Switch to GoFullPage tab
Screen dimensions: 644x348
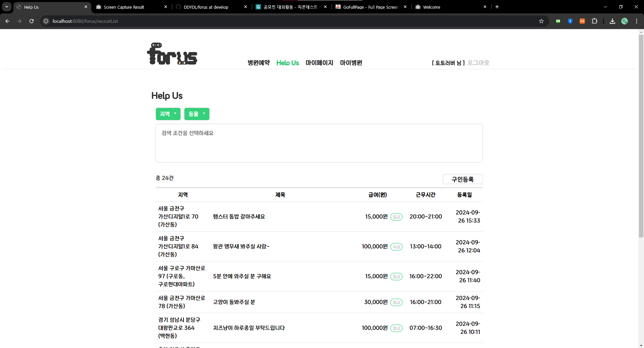(x=371, y=7)
